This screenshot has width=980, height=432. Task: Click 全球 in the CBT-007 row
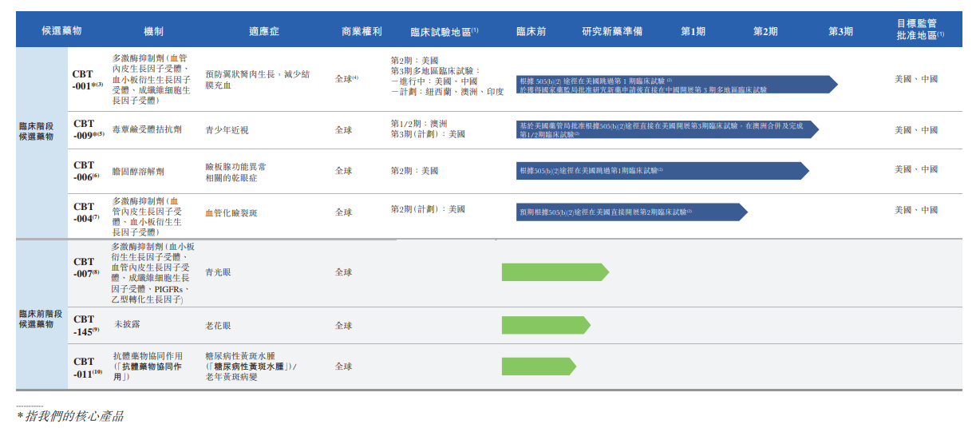(343, 272)
